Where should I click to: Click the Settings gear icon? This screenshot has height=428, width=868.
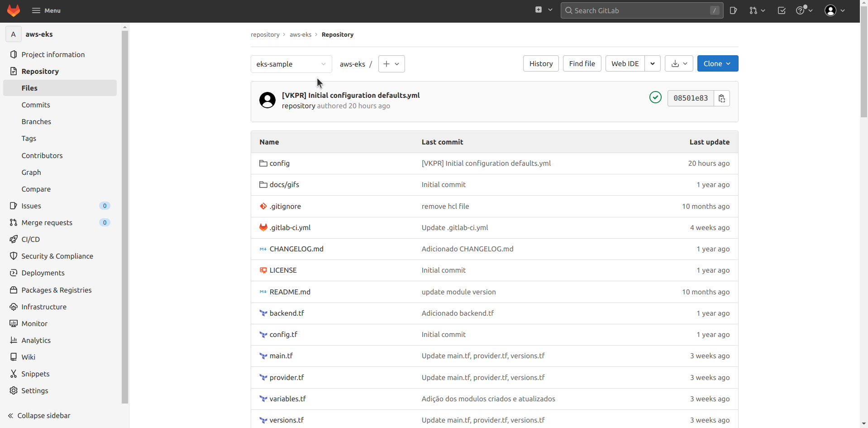pyautogui.click(x=14, y=390)
